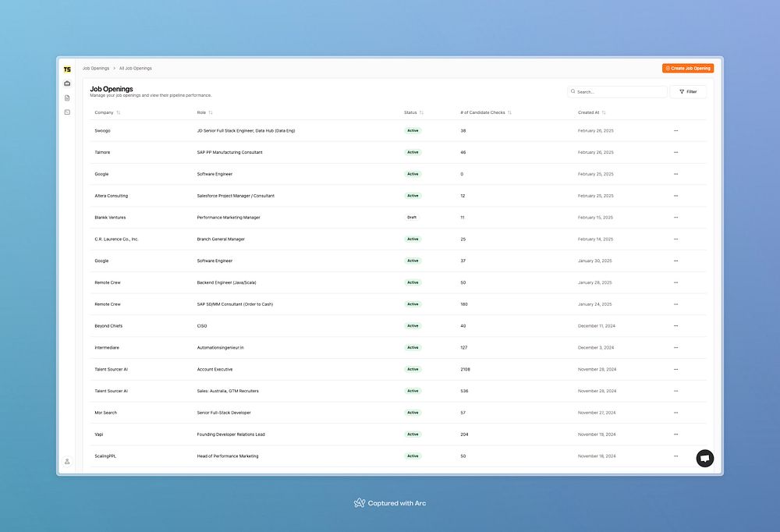Open more options for Intermediare row
The image size is (780, 532).
pyautogui.click(x=675, y=348)
